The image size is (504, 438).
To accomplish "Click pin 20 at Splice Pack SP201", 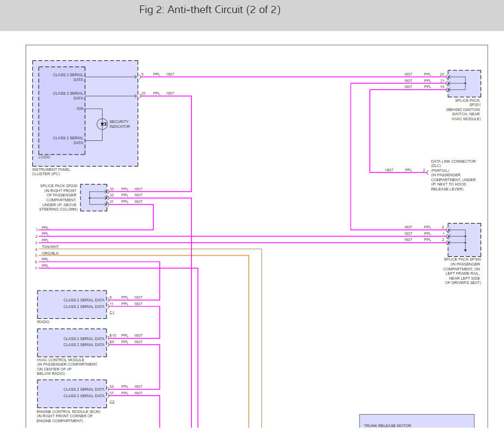I will coord(442,74).
